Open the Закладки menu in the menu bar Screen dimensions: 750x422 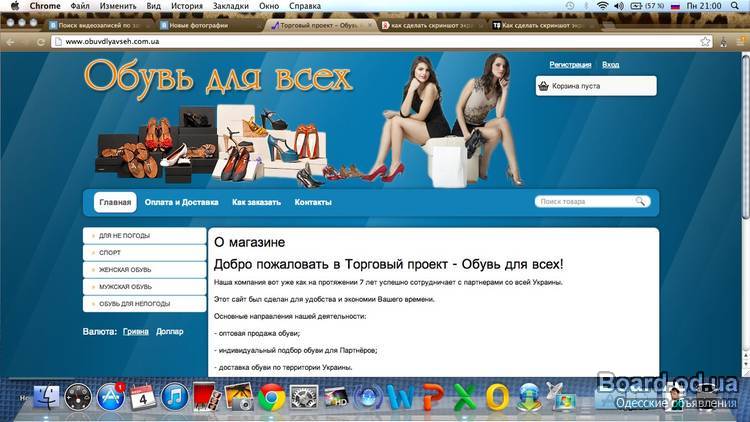[x=231, y=6]
